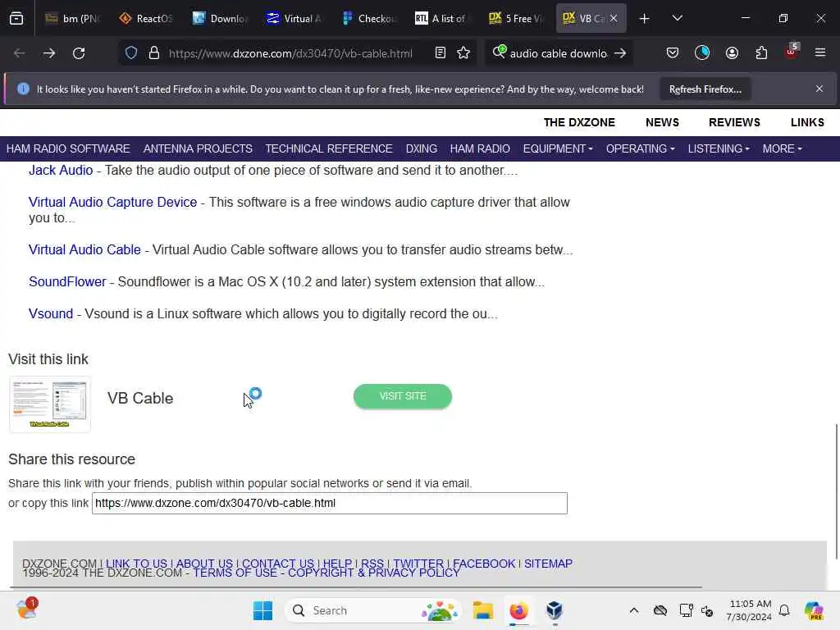Close the VB Cable tab

pyautogui.click(x=614, y=18)
